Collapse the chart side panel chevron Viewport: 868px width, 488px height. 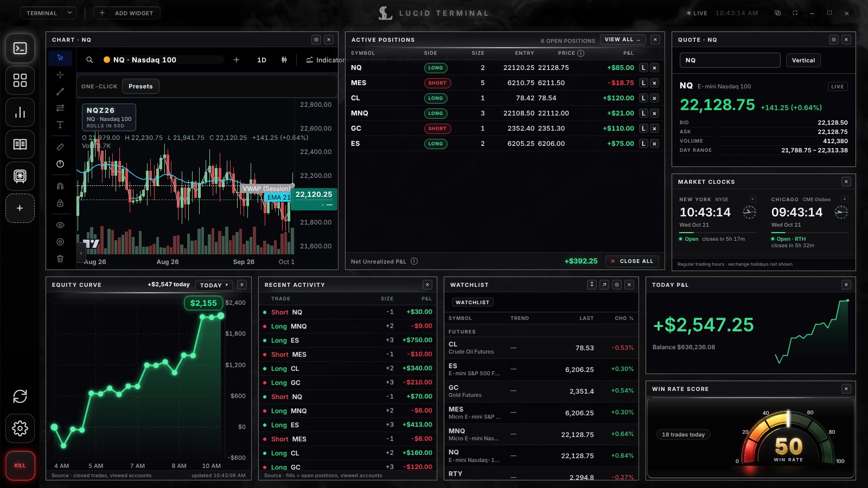point(81,253)
